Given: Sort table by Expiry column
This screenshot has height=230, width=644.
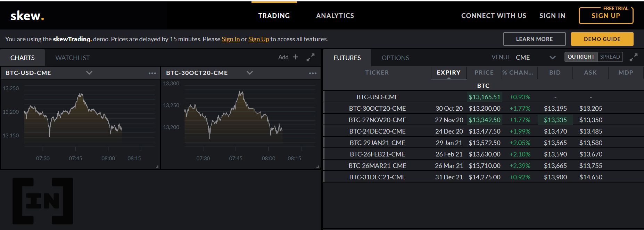Looking at the screenshot, I should [x=448, y=73].
